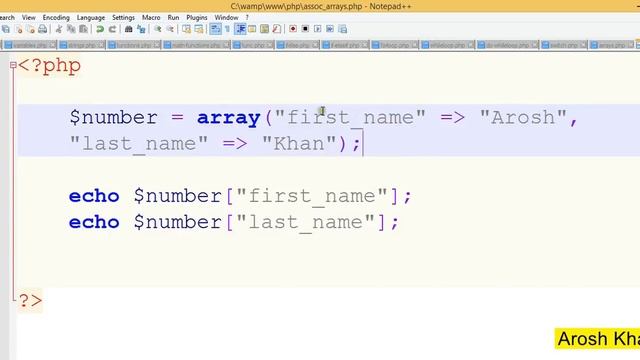Open User Defined Language icon

(x=252, y=29)
